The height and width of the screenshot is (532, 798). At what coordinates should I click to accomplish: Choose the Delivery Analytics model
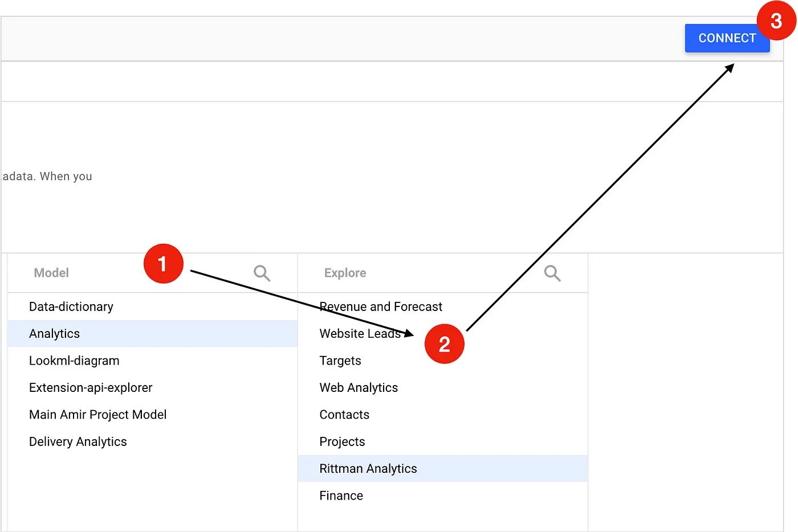click(78, 442)
